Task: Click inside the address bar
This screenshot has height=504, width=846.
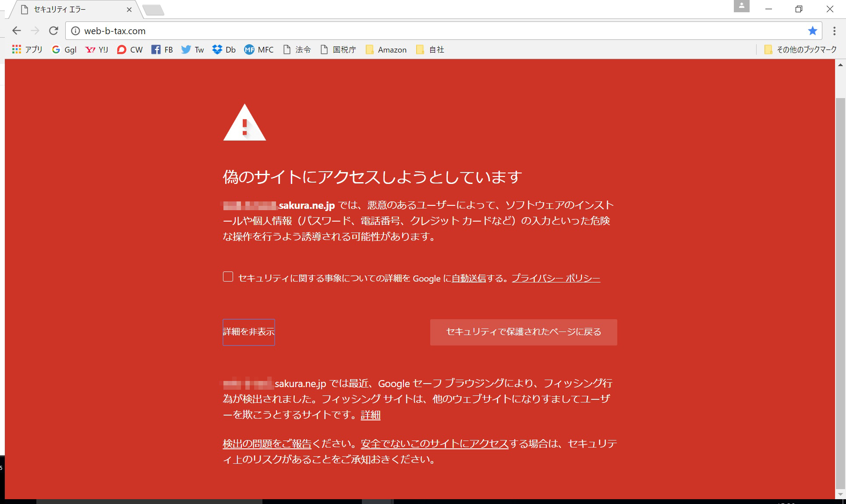Action: [x=263, y=31]
